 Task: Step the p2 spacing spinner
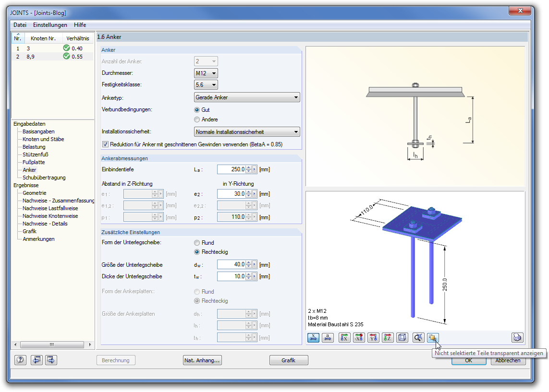click(249, 217)
